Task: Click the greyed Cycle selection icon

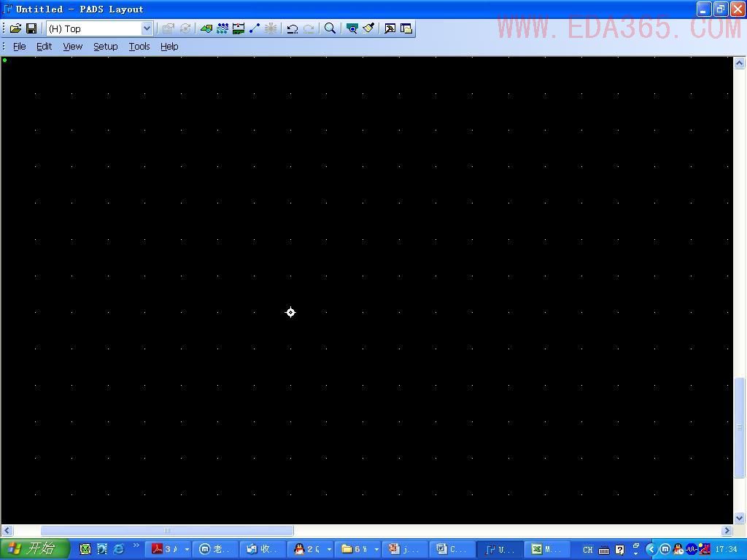Action: click(x=185, y=28)
